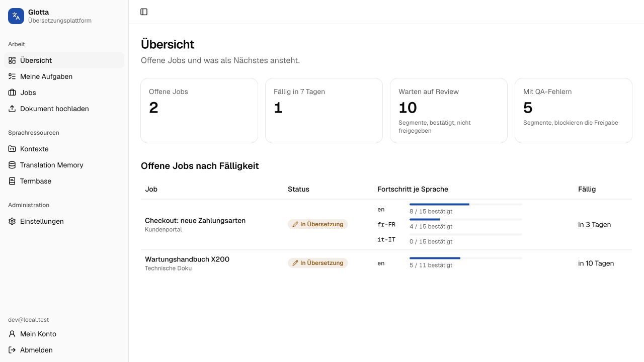This screenshot has height=362, width=644.
Task: Select Dokument hochladen in sidebar
Action: [64, 109]
